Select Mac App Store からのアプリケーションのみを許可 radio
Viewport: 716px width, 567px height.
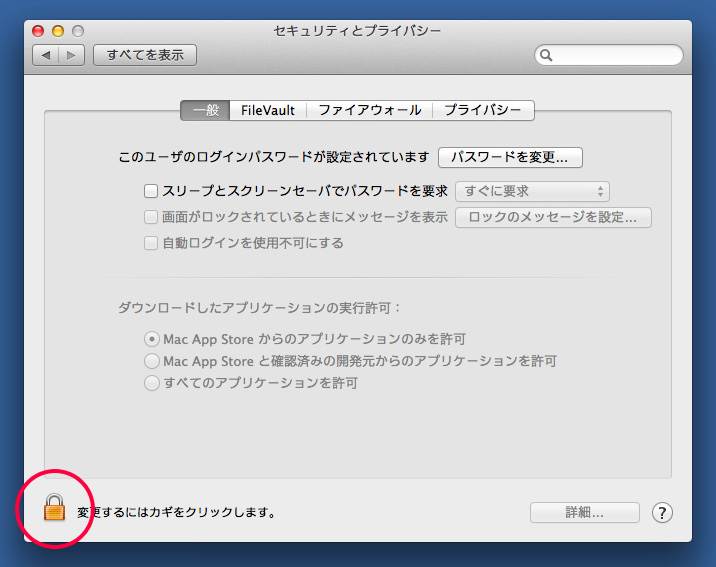pyautogui.click(x=152, y=339)
